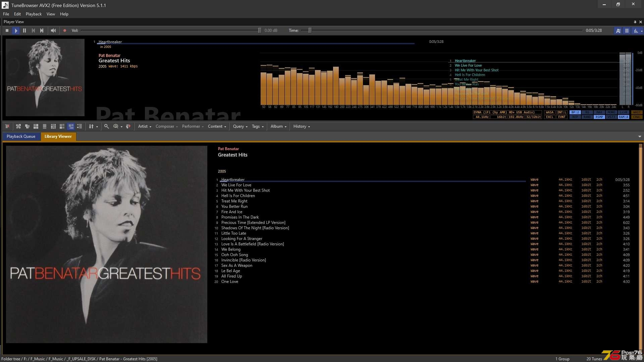
Task: Toggle the RAM:A indicator
Action: (x=624, y=117)
